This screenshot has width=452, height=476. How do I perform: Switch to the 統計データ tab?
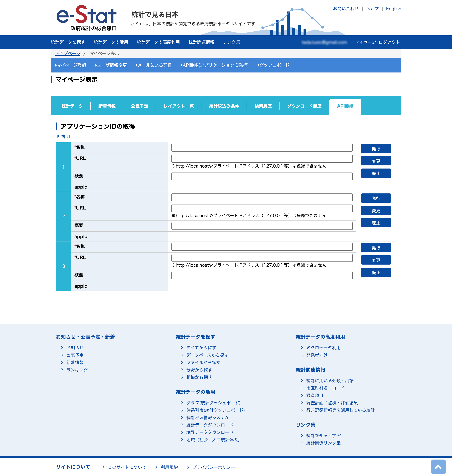pyautogui.click(x=72, y=106)
